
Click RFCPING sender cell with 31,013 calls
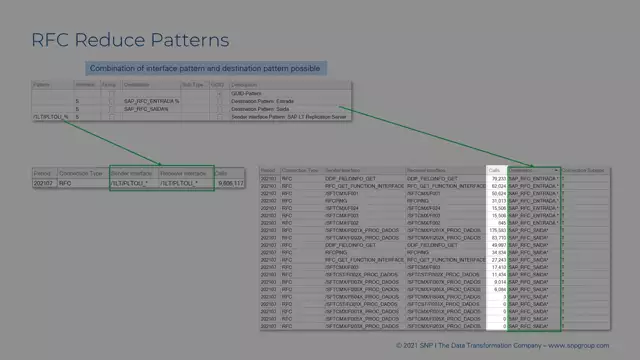(x=364, y=201)
